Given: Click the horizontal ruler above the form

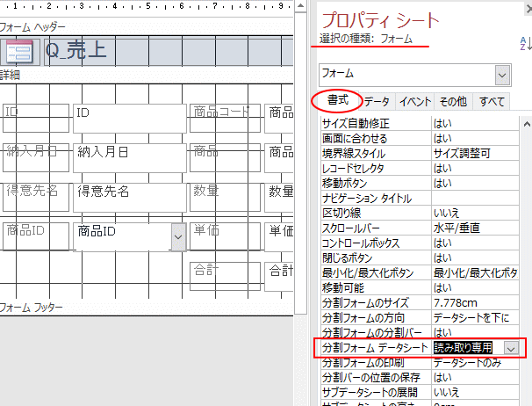Looking at the screenshot, I should click(x=147, y=6).
